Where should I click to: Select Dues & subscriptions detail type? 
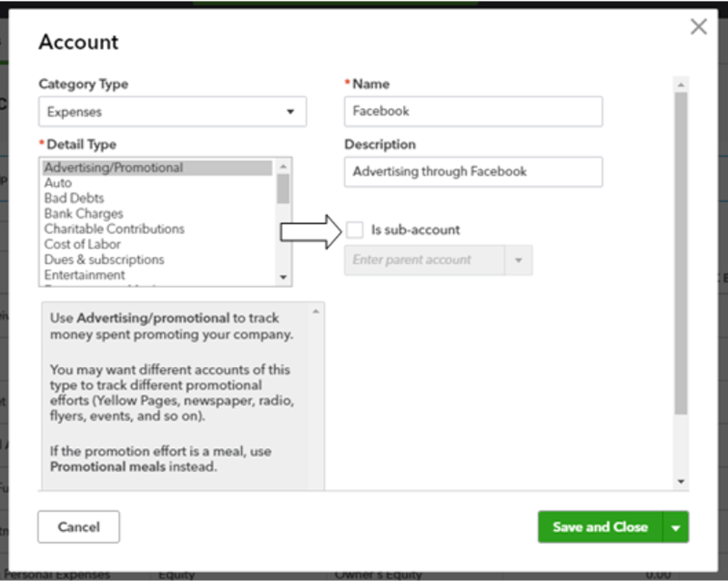[157, 260]
